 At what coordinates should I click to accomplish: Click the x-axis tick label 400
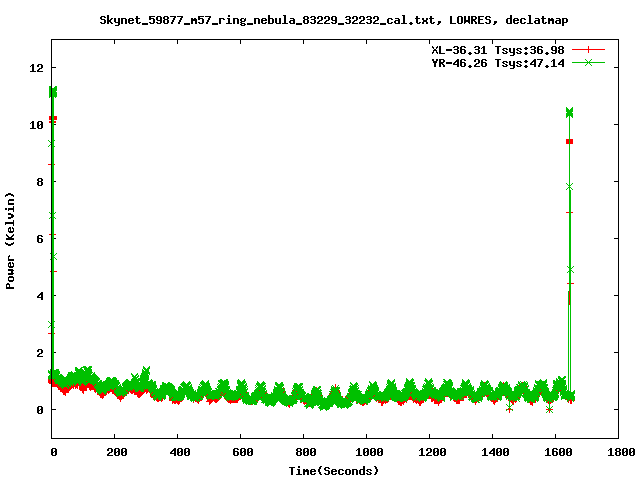pyautogui.click(x=180, y=452)
